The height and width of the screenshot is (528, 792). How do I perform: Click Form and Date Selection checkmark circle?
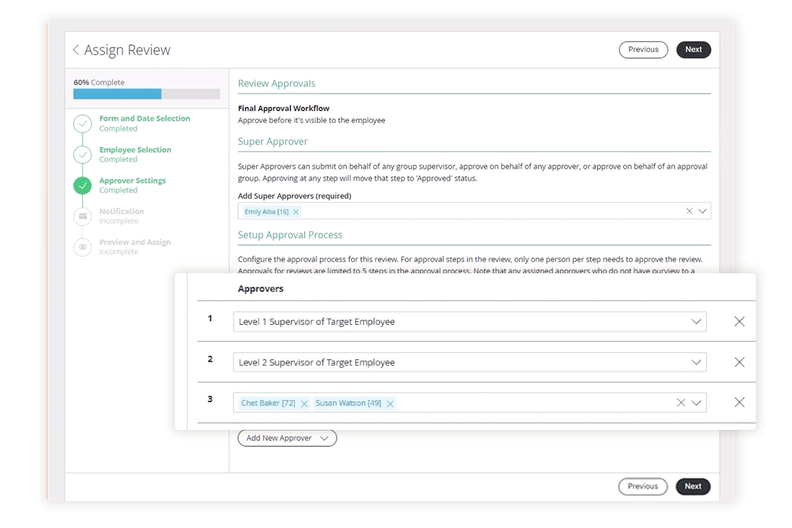pos(82,123)
